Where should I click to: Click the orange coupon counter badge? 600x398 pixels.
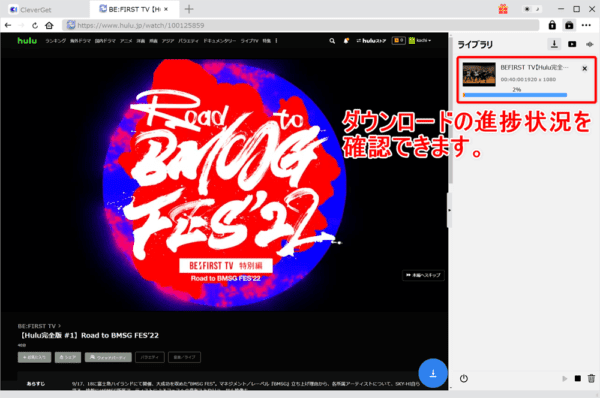pos(399,40)
